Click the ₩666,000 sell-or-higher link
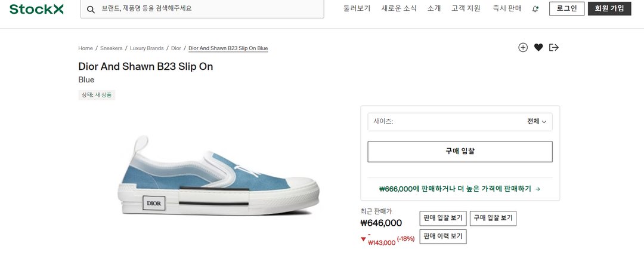 460,189
